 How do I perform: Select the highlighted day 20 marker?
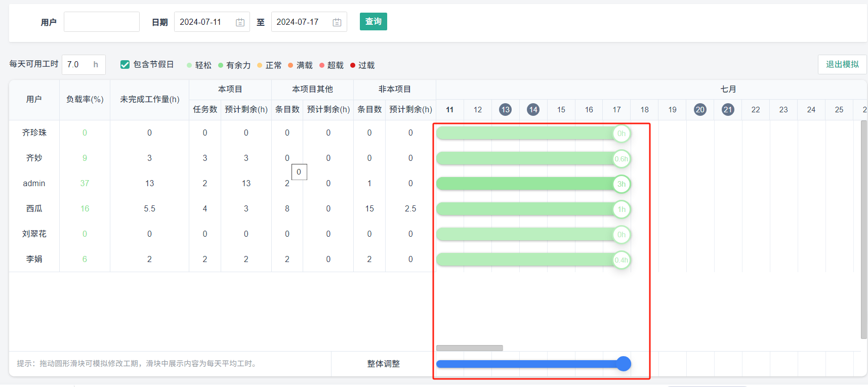700,110
